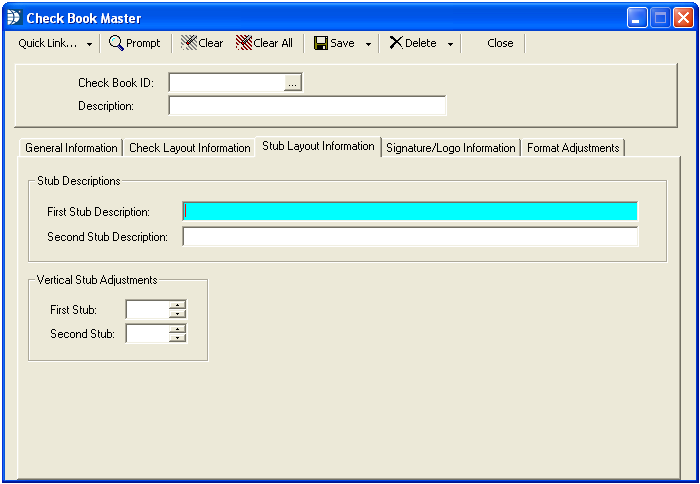Click the Delete X icon
The height and width of the screenshot is (484, 700).
click(396, 43)
